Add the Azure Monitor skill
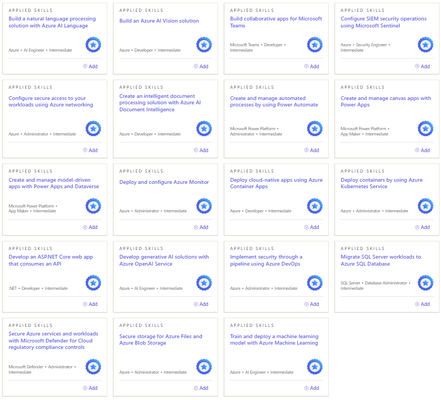441x400 pixels. [201, 227]
